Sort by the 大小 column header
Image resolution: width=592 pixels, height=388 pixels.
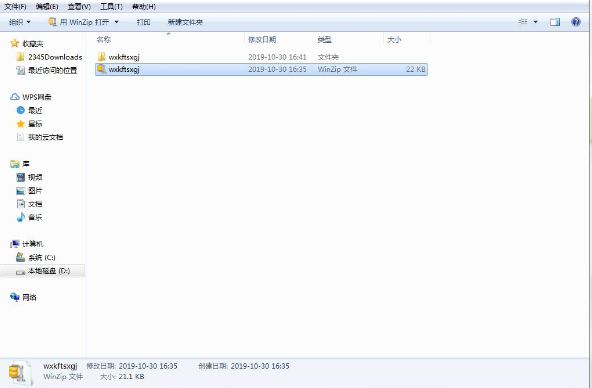pos(394,39)
